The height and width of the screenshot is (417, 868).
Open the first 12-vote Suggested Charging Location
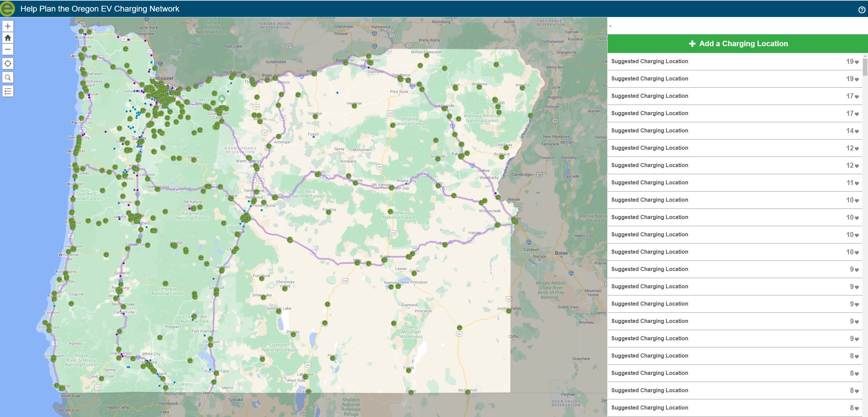pos(649,148)
